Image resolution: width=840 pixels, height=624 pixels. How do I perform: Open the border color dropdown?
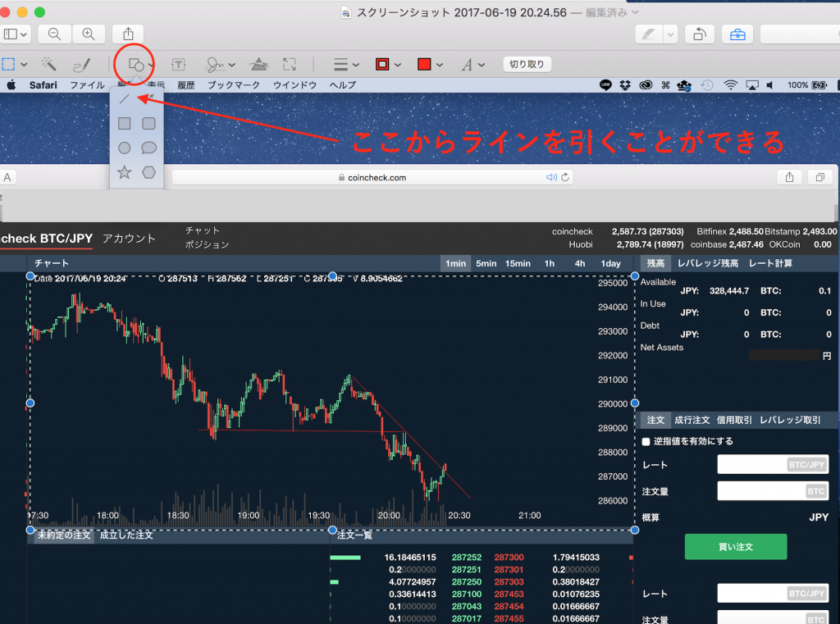(388, 64)
